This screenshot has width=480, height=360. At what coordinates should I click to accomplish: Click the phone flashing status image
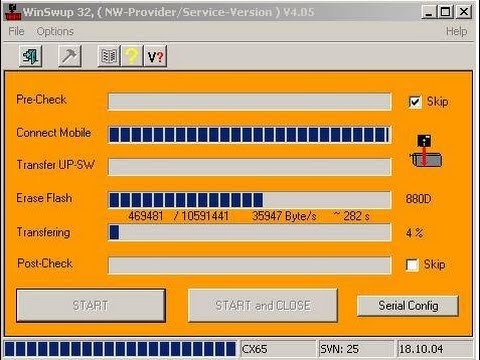426,151
